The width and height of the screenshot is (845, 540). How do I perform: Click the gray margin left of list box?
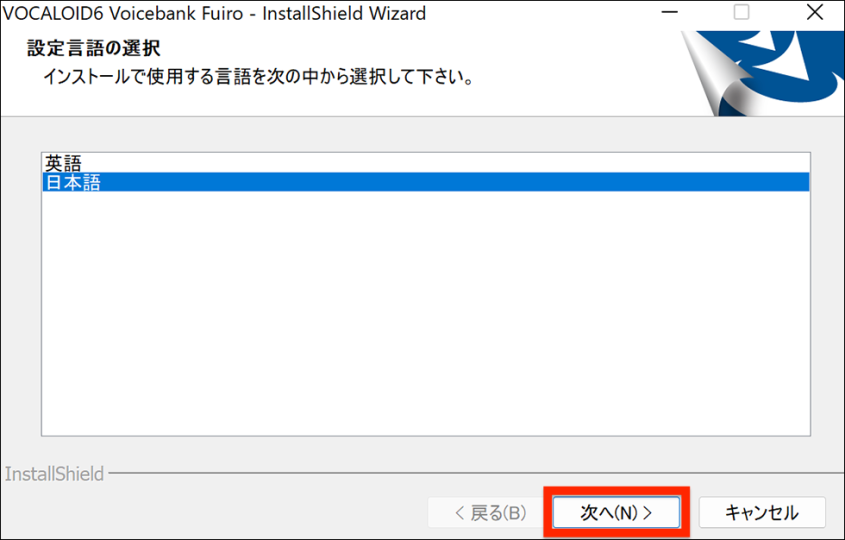click(20, 294)
